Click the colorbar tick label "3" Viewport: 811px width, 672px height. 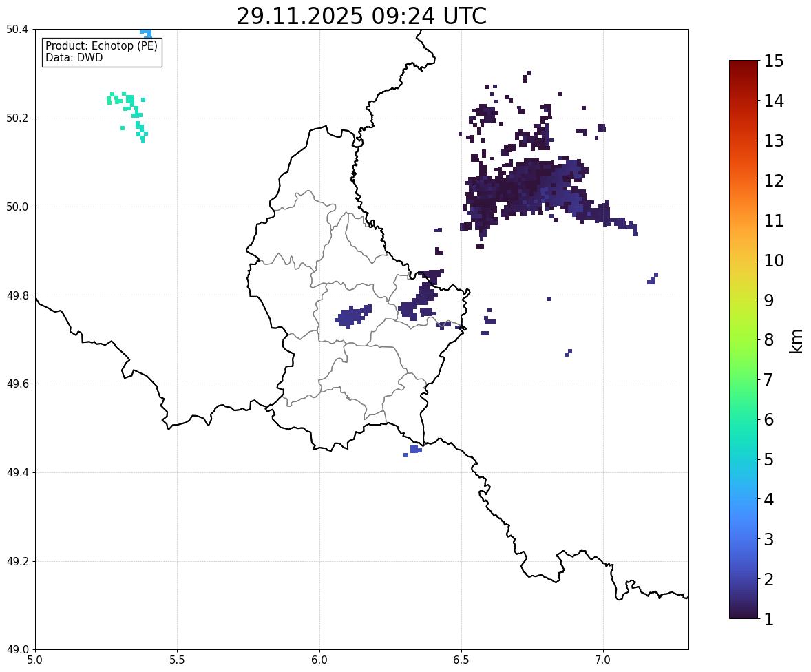[x=769, y=539]
